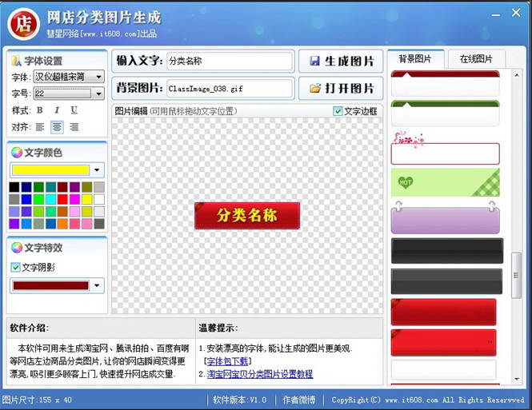Click the 生成图片 button

click(x=341, y=61)
